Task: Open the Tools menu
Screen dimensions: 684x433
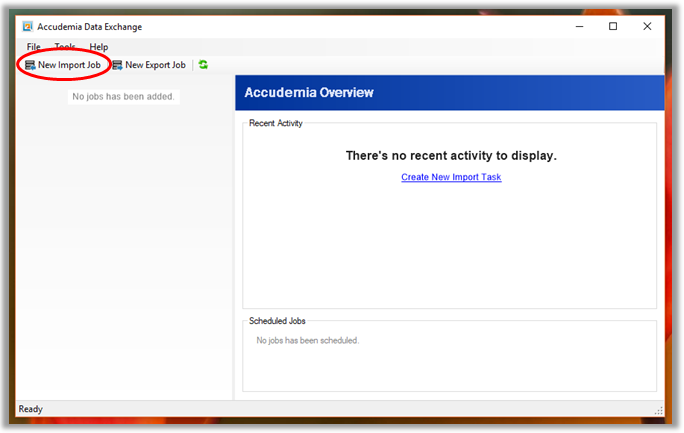Action: (65, 47)
